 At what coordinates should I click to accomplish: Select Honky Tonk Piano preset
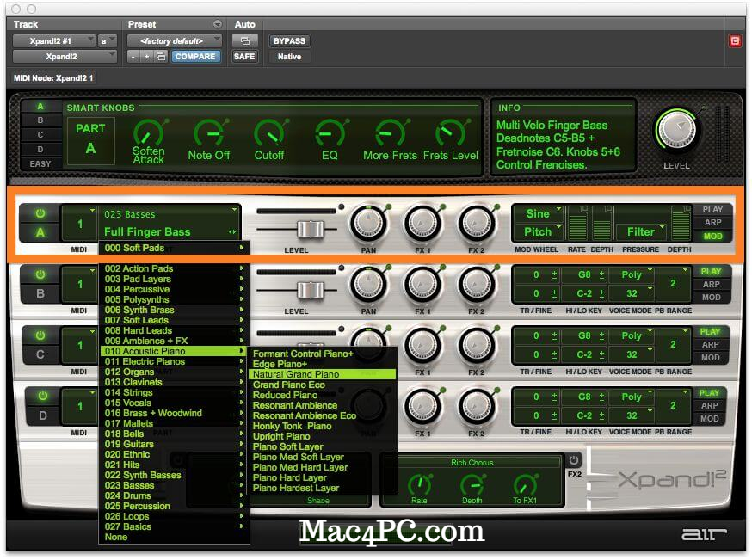click(323, 426)
